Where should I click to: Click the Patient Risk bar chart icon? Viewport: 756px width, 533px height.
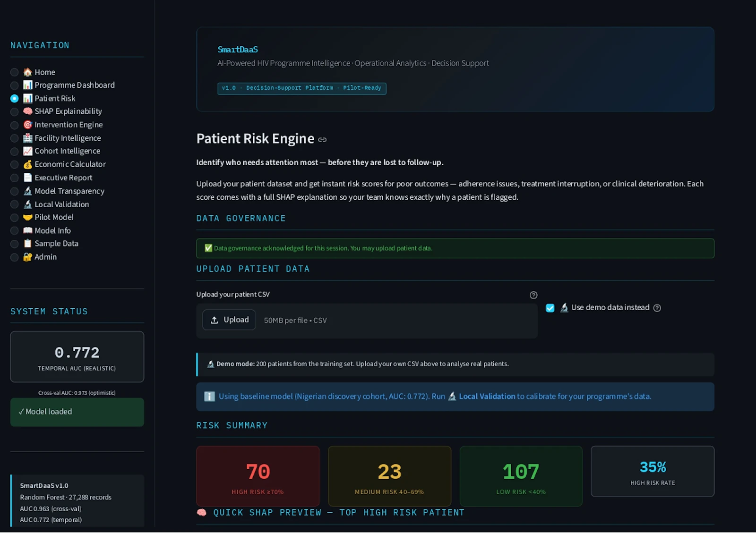pyautogui.click(x=28, y=98)
